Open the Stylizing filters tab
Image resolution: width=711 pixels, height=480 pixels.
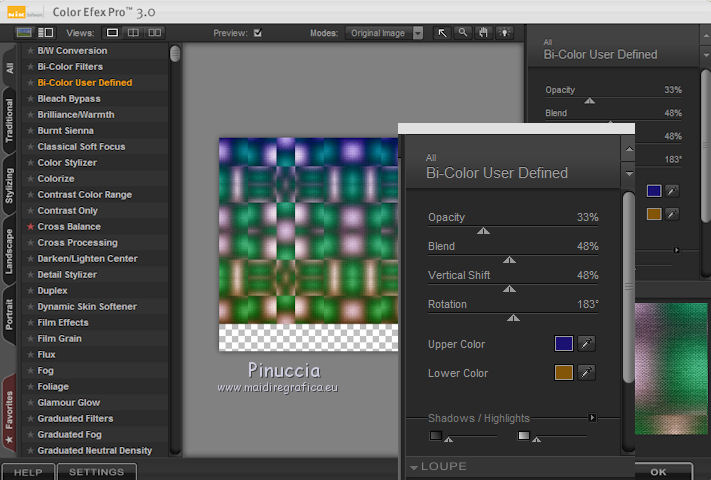(9, 186)
